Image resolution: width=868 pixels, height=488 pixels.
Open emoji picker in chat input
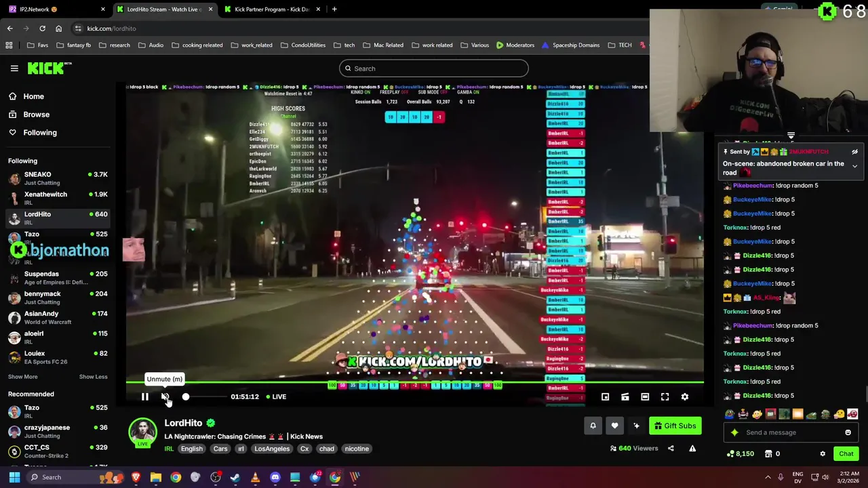click(x=848, y=432)
